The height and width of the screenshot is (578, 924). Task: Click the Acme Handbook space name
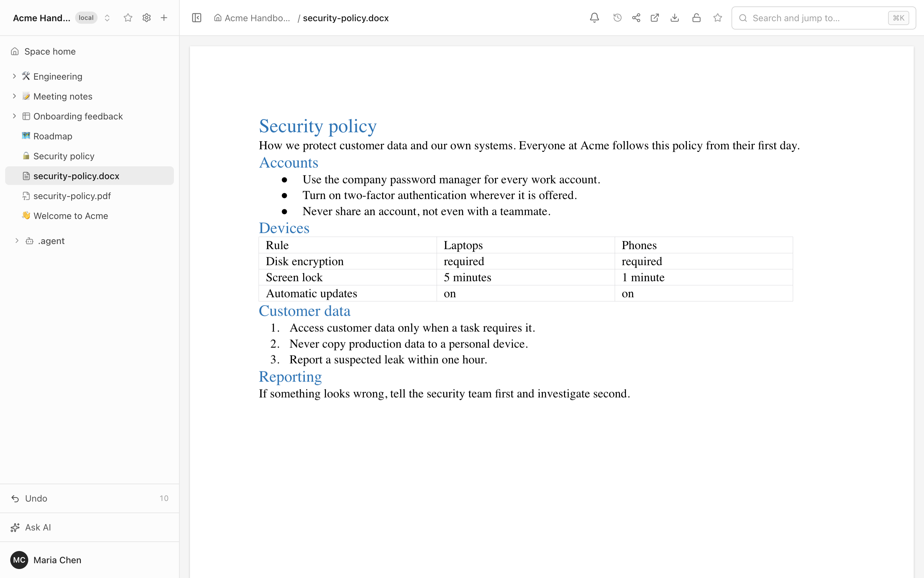pos(42,18)
